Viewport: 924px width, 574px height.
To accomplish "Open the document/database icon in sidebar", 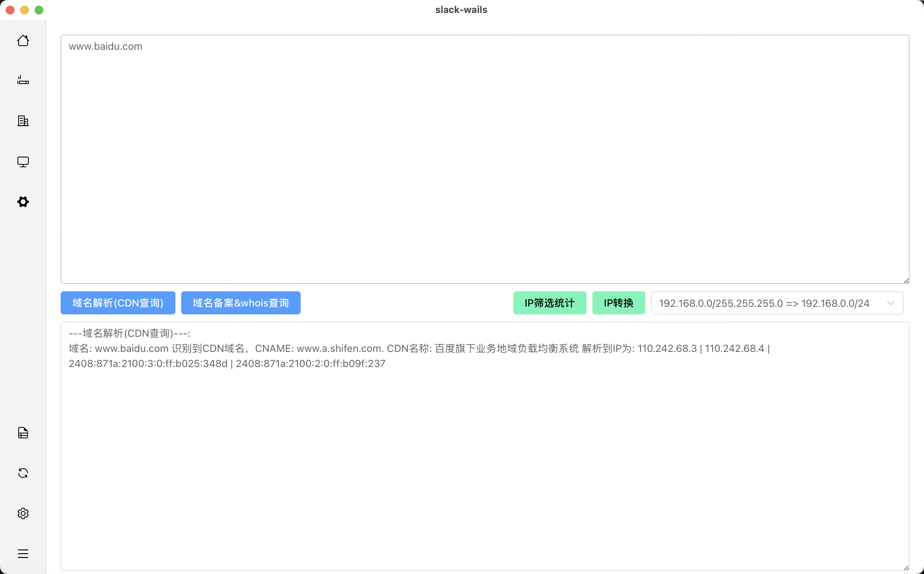I will click(x=23, y=433).
